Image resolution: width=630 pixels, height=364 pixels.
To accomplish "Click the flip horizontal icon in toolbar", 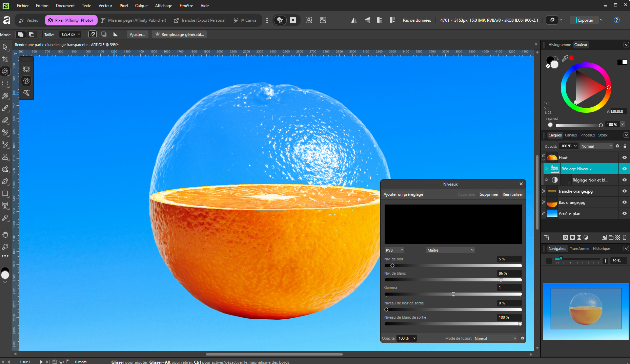I will pos(354,20).
